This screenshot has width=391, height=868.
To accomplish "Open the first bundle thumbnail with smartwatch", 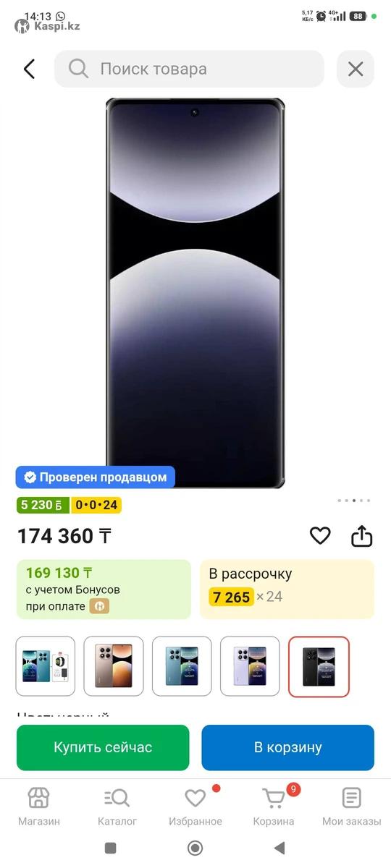I will pos(46,667).
